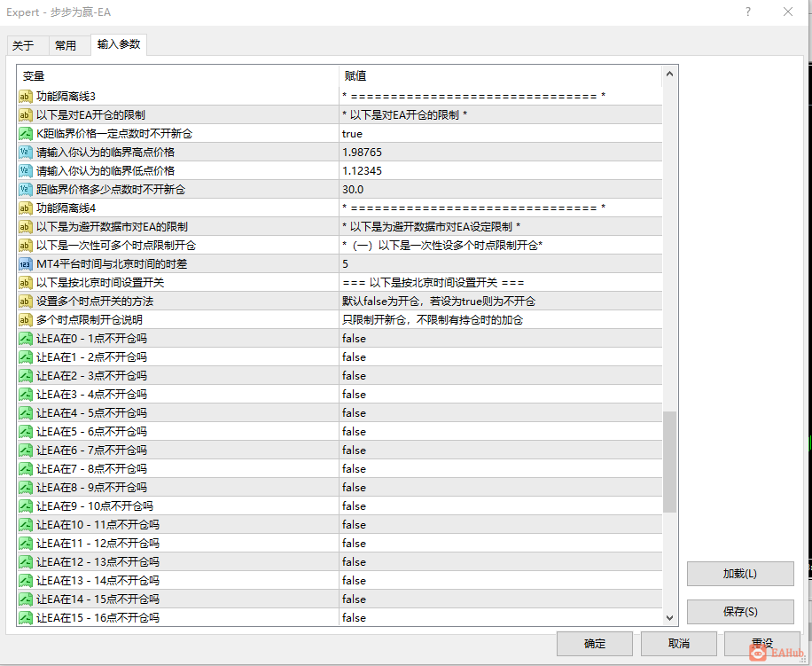
Task: Click the scroll up arrow of the parameter list
Action: click(669, 74)
